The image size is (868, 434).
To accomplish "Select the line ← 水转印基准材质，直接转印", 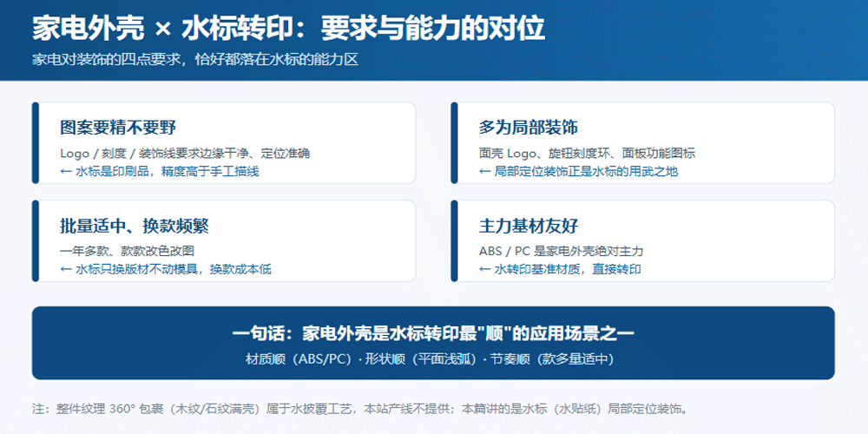I will tap(560, 270).
